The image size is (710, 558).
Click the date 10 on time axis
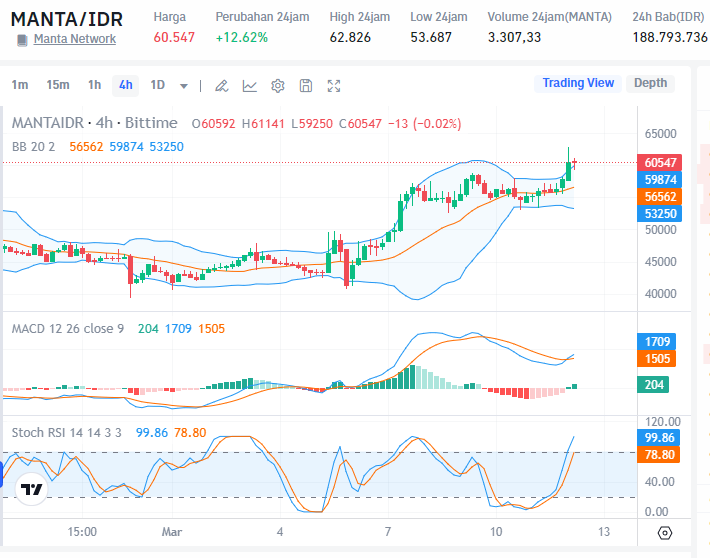pos(496,532)
